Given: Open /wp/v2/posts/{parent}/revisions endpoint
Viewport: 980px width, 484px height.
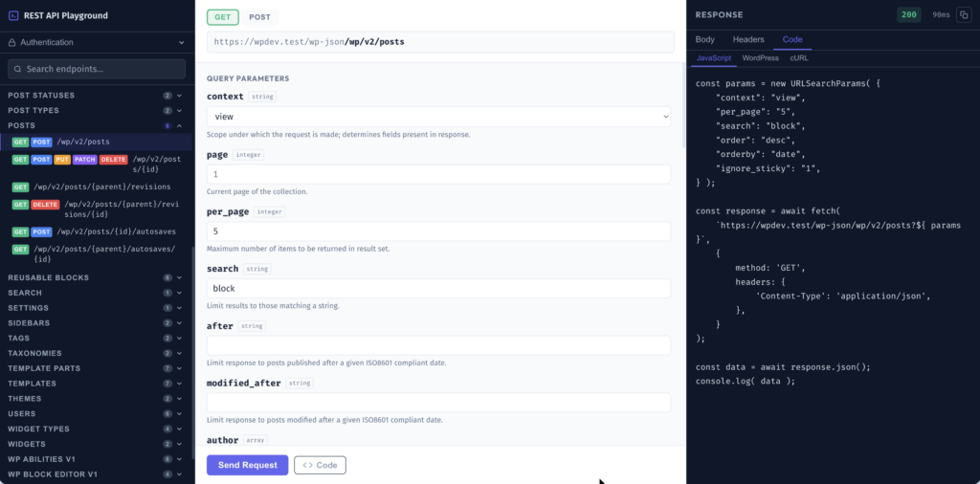Looking at the screenshot, I should tap(97, 187).
